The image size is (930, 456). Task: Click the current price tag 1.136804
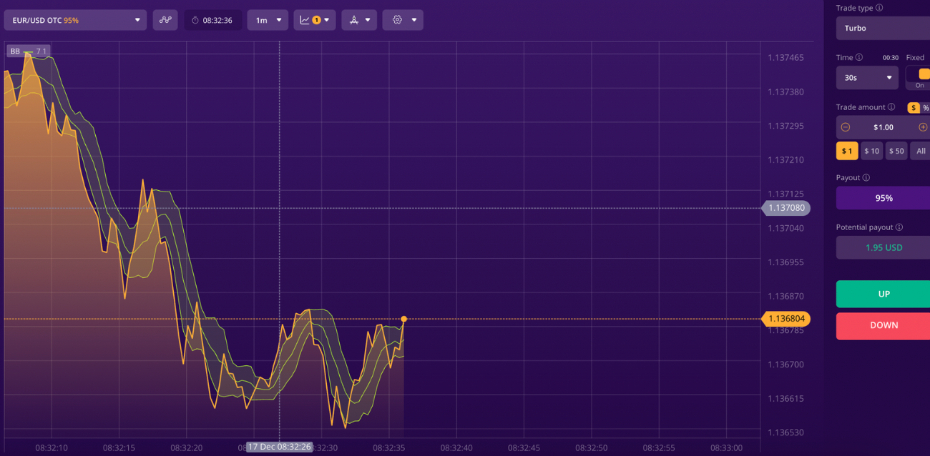(786, 319)
